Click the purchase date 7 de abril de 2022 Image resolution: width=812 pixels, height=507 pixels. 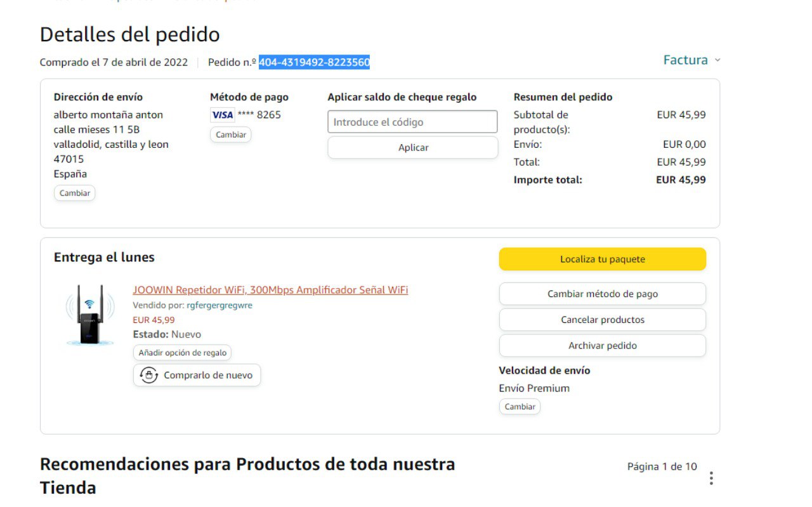point(145,62)
